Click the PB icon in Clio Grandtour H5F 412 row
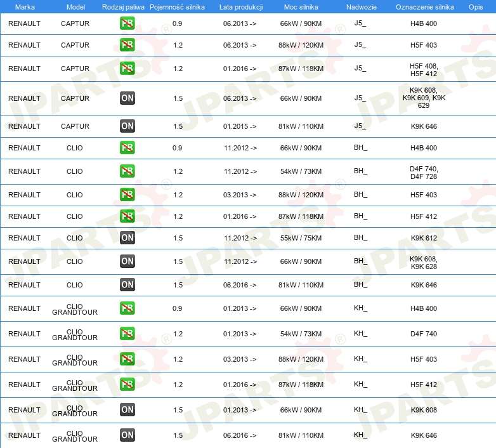Viewport: 496px width, 448px height. [127, 385]
